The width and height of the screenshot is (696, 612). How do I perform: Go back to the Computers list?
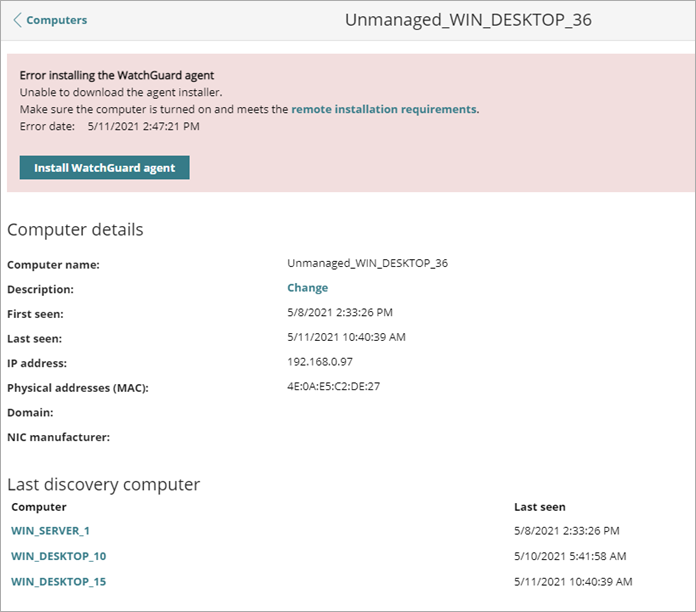click(x=56, y=20)
